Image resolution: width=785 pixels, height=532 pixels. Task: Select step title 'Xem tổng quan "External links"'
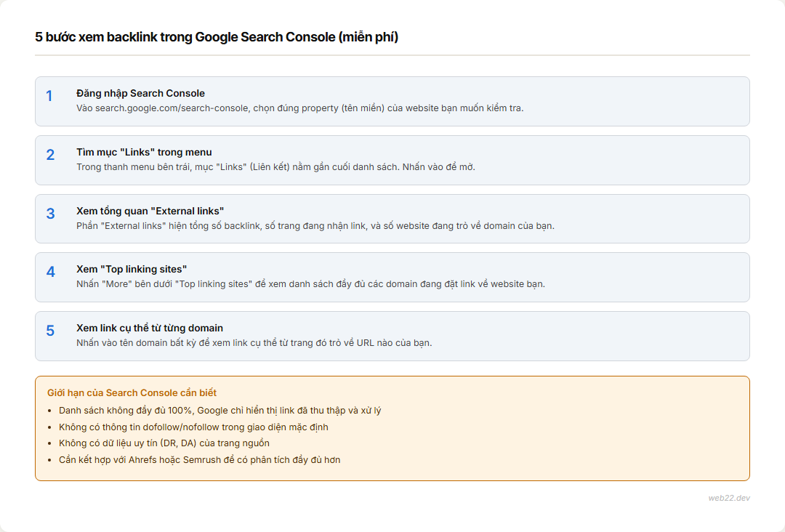point(150,211)
